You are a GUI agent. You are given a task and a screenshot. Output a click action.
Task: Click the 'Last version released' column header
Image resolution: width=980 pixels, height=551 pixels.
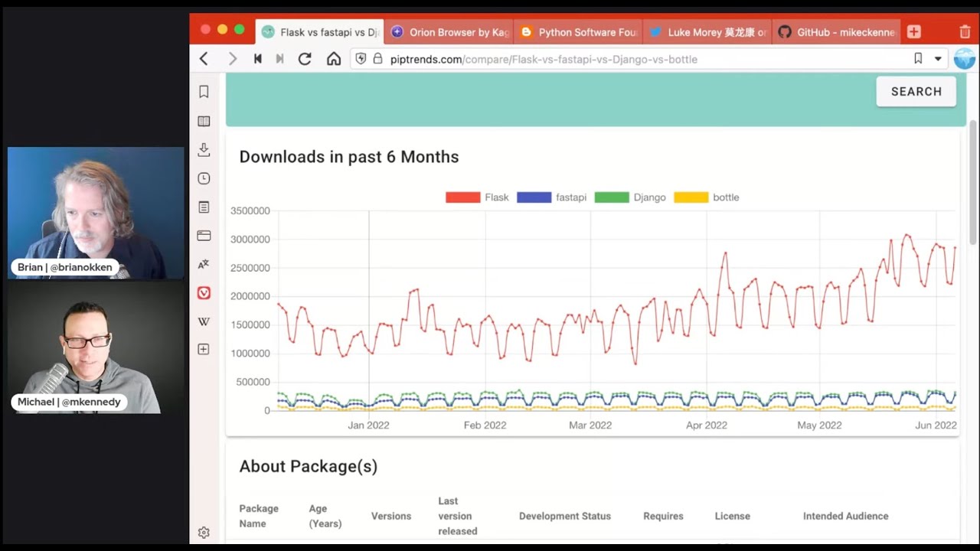[458, 516]
